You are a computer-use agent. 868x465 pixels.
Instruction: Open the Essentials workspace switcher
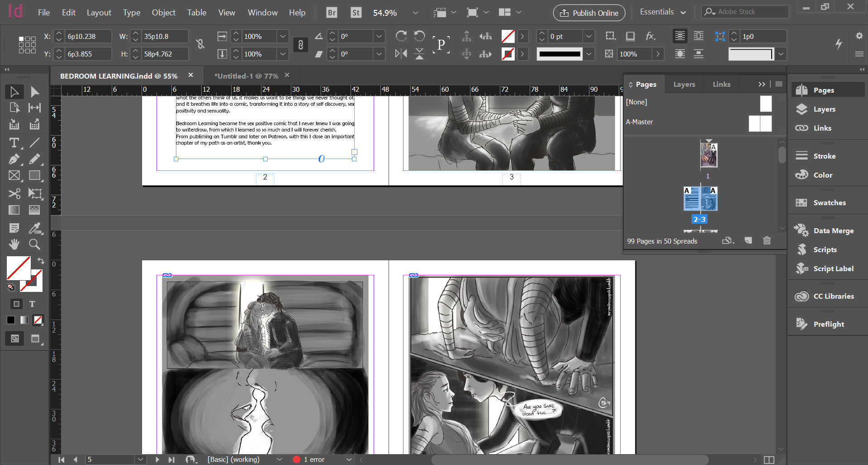pos(663,12)
